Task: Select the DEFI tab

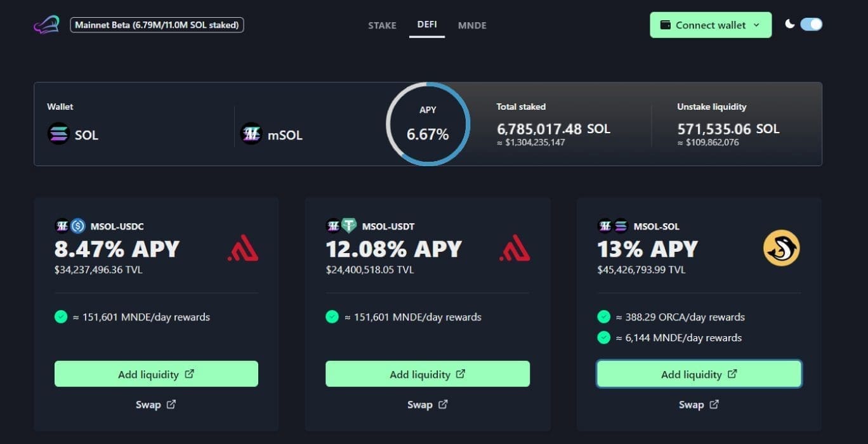Action: pos(427,25)
